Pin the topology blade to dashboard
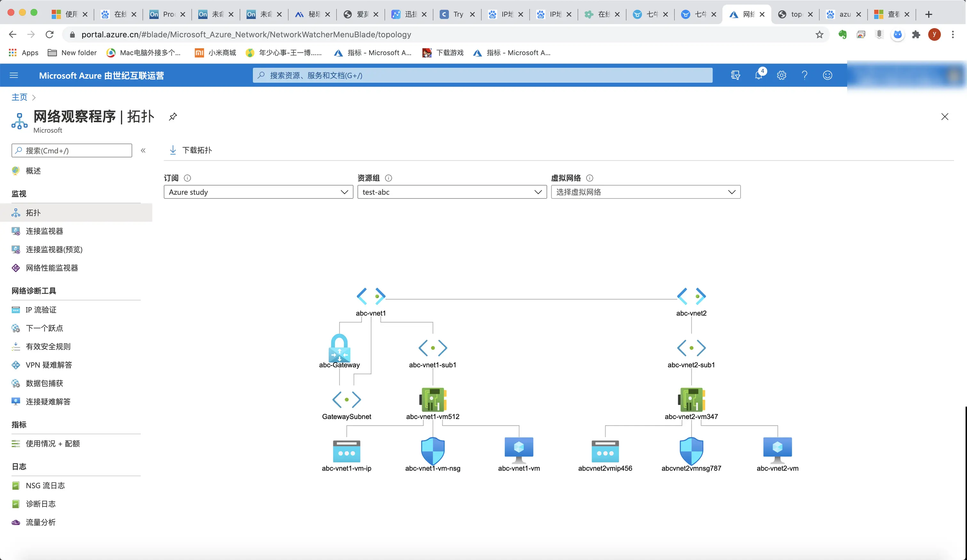 click(173, 116)
